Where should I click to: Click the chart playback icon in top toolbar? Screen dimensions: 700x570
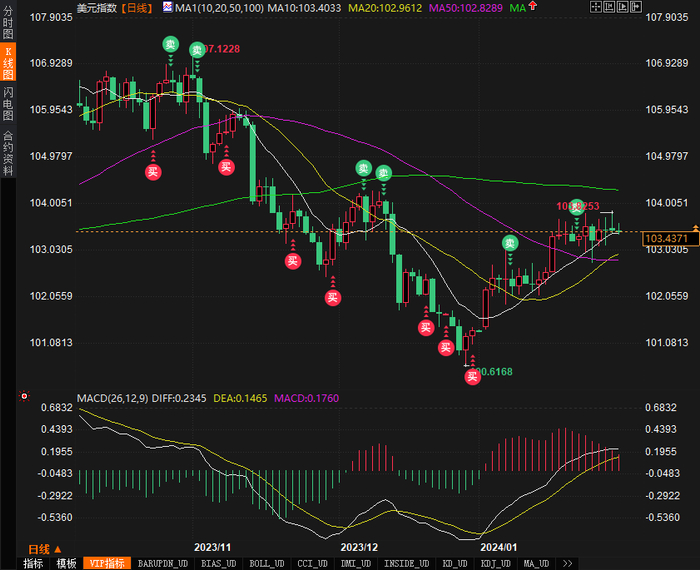point(622,7)
